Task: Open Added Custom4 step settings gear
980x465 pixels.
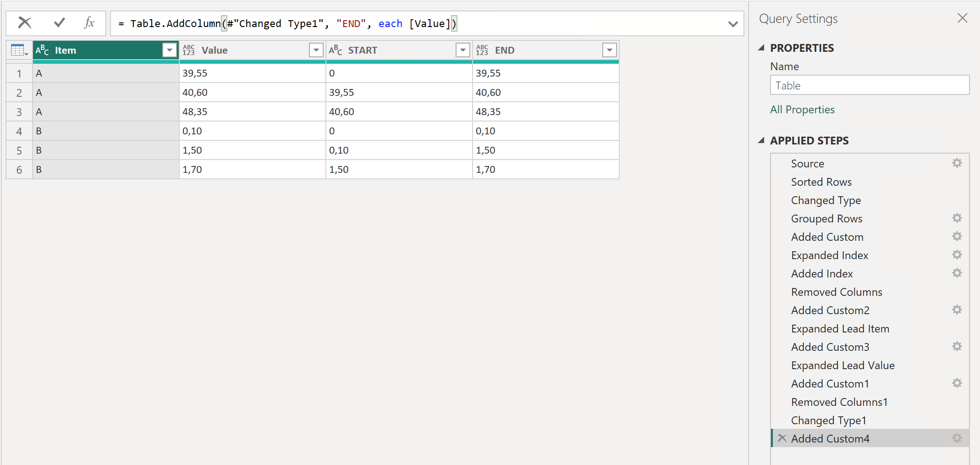Action: pos(957,438)
